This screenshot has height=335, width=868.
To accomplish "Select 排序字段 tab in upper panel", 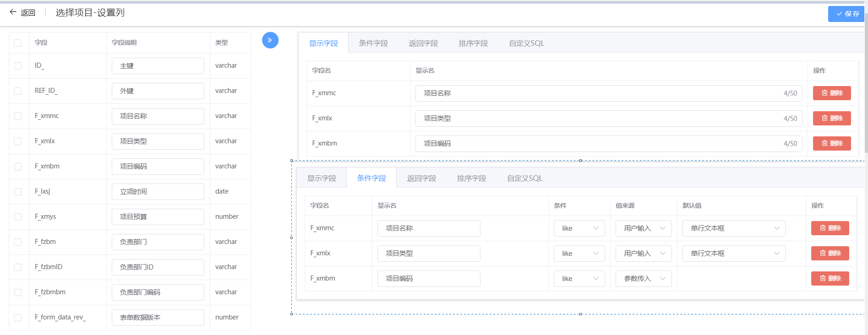I will (x=473, y=43).
